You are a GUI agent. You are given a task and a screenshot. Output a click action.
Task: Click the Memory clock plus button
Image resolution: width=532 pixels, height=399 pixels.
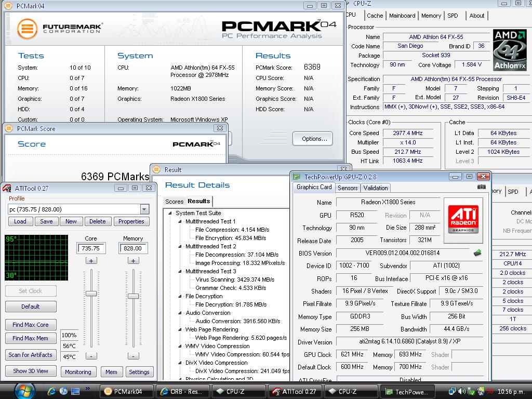133,261
